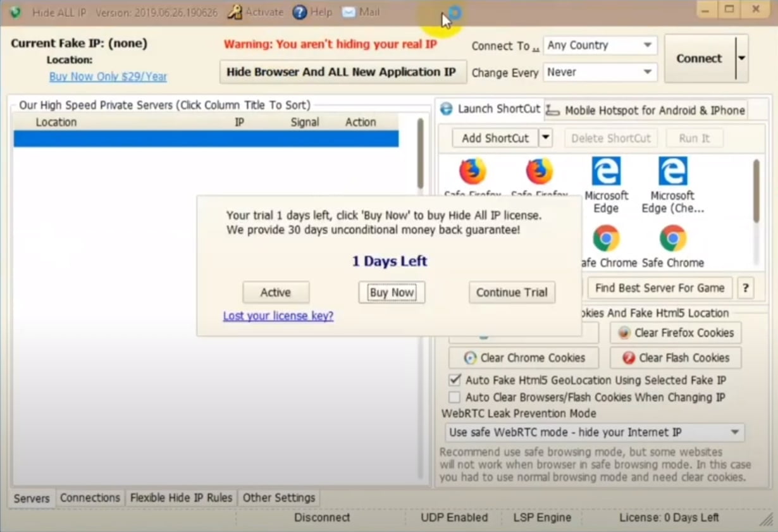Open Help via the question mark icon
778x532 pixels.
[x=300, y=12]
